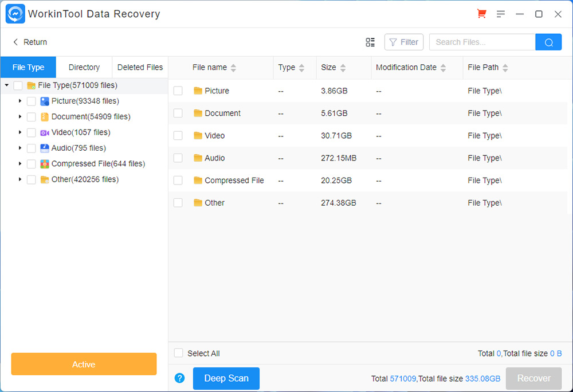This screenshot has width=573, height=392.
Task: Click the Document folder icon in list
Action: pos(198,113)
